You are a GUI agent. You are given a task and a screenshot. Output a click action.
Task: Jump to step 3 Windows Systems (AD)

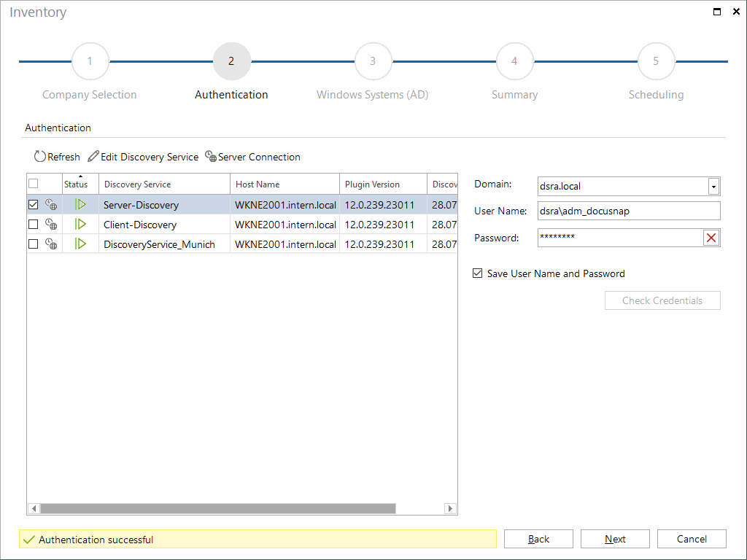pos(373,61)
